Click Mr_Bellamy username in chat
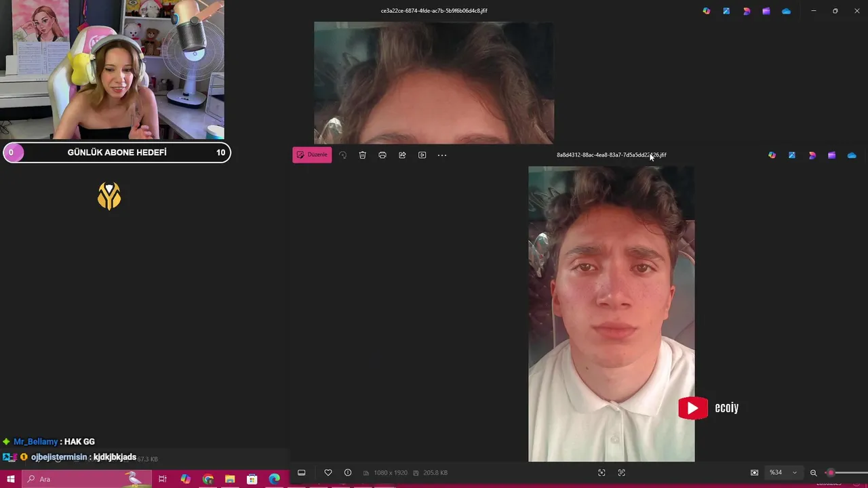Viewport: 868px width, 488px height. point(36,442)
